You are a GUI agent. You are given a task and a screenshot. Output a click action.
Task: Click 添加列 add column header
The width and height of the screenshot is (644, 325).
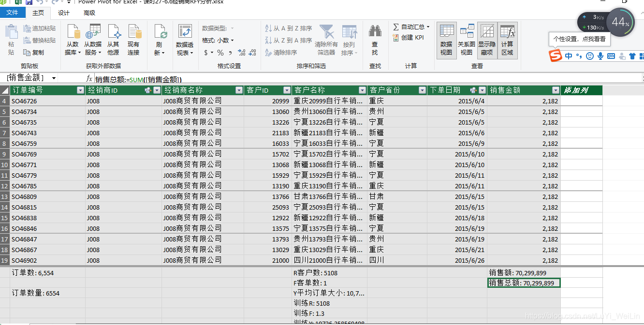point(581,90)
